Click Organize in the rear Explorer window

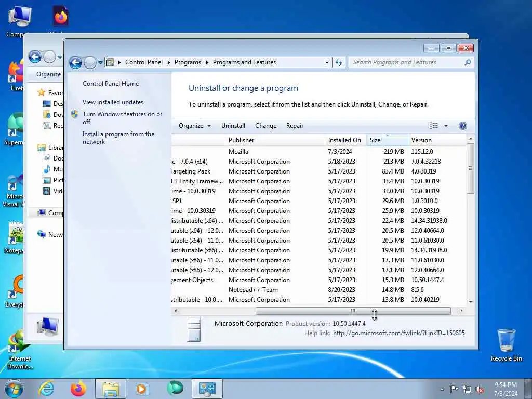[48, 74]
